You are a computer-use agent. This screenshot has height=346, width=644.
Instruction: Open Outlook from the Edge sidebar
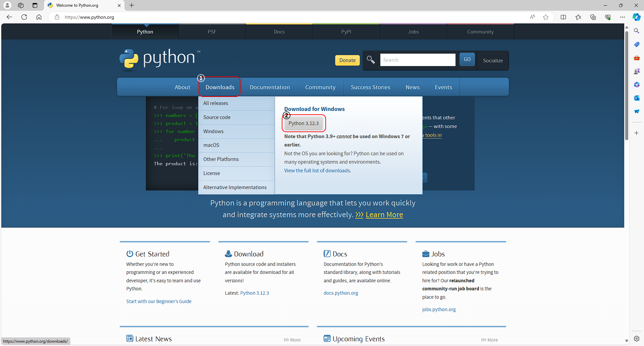[637, 98]
